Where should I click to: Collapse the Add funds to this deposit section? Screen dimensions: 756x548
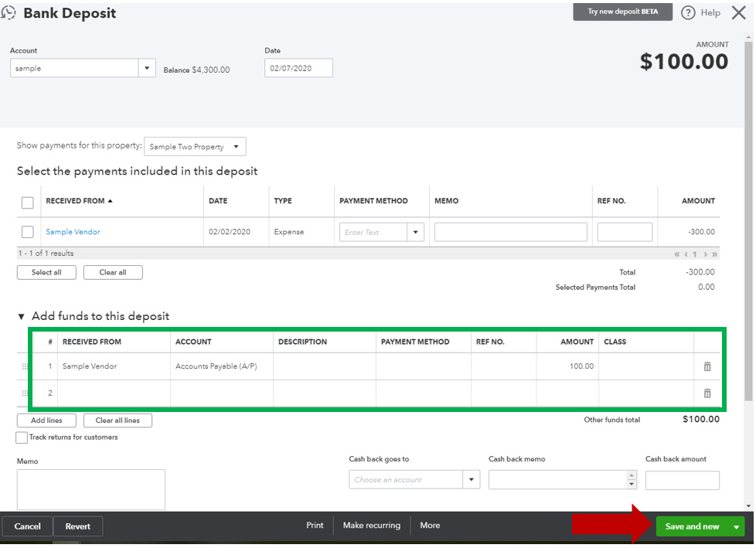(19, 315)
